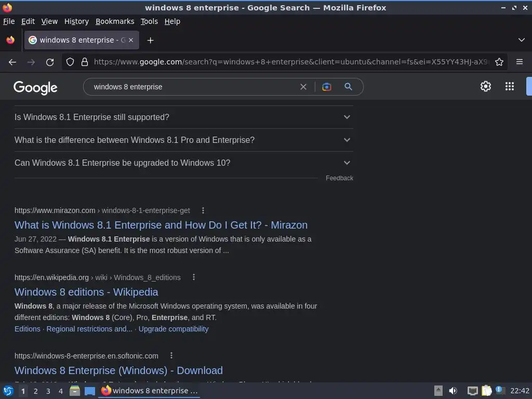532x399 pixels.
Task: Open Google quick settings gear
Action: (x=486, y=86)
